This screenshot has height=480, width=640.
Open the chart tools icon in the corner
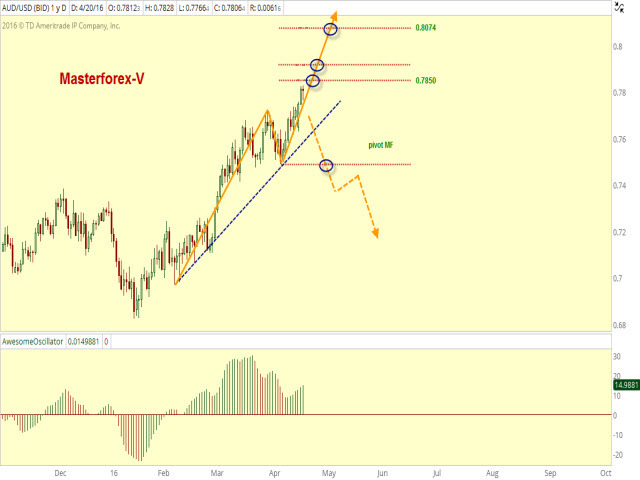[x=620, y=7]
